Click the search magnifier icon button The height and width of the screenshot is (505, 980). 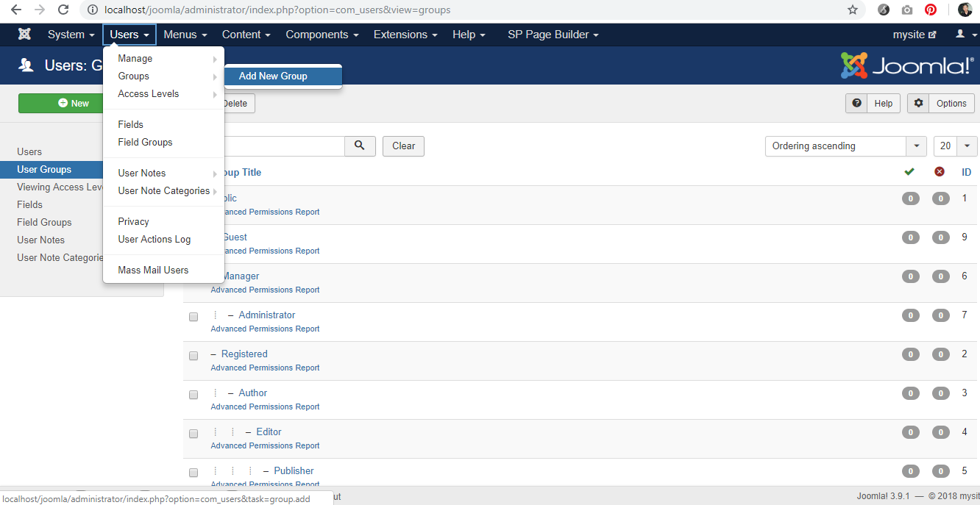[360, 146]
